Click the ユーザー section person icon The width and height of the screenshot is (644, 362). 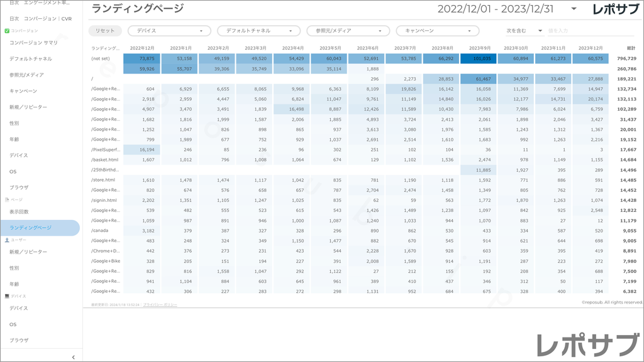click(7, 240)
